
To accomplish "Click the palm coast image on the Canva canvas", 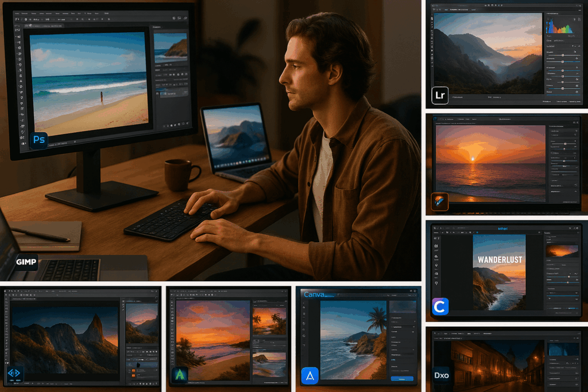I will pyautogui.click(x=353, y=340).
